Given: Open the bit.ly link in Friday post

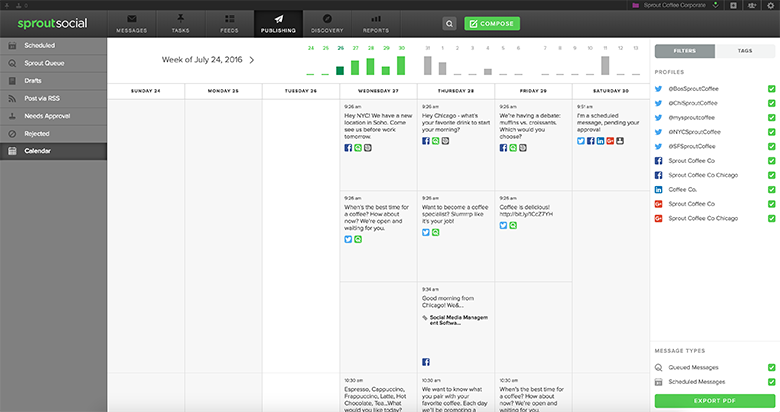Looking at the screenshot, I should pyautogui.click(x=526, y=214).
